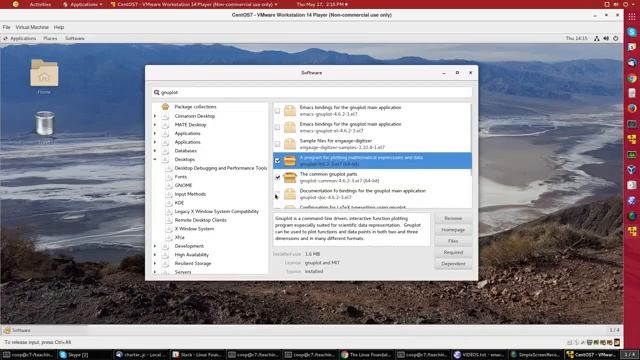Click the Package collections basket icon
This screenshot has width=640, height=360.
coord(165,107)
